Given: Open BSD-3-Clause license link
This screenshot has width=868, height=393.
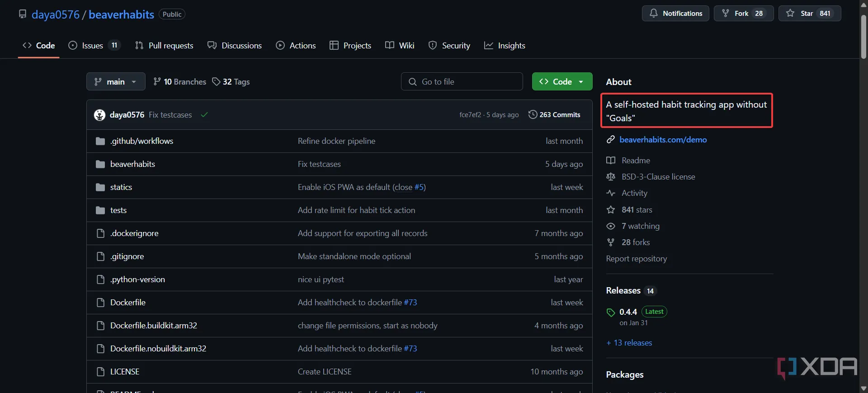Looking at the screenshot, I should tap(658, 177).
